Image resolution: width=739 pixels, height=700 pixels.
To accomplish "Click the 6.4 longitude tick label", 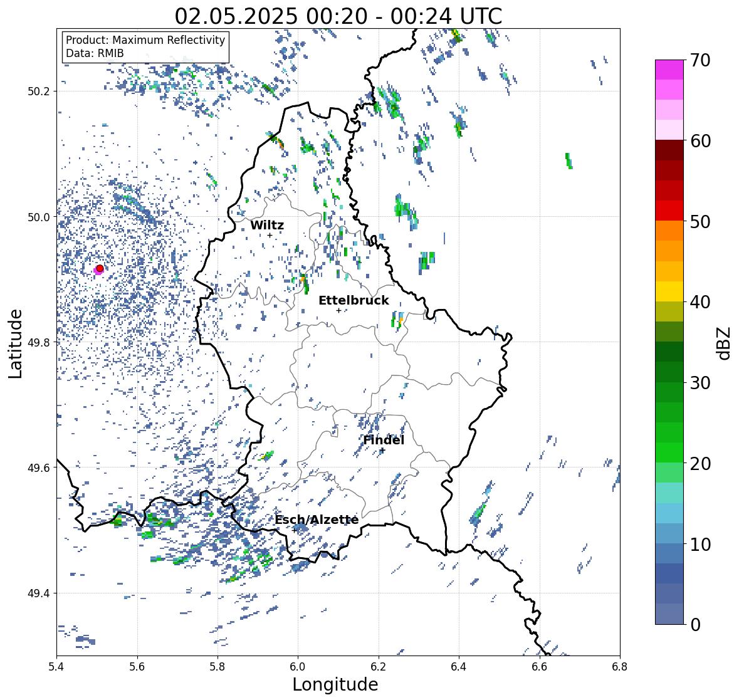I will [x=459, y=666].
